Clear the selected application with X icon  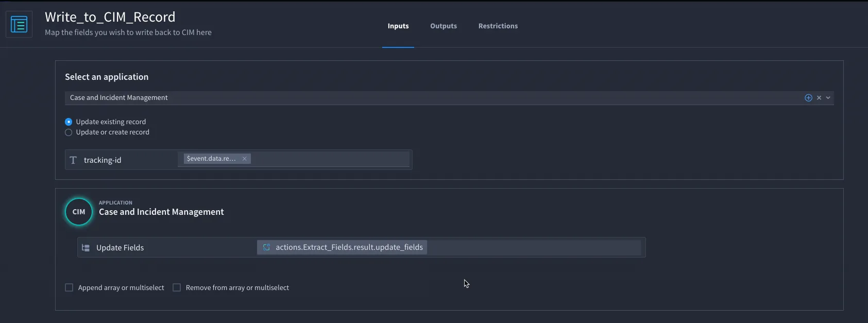pyautogui.click(x=819, y=98)
